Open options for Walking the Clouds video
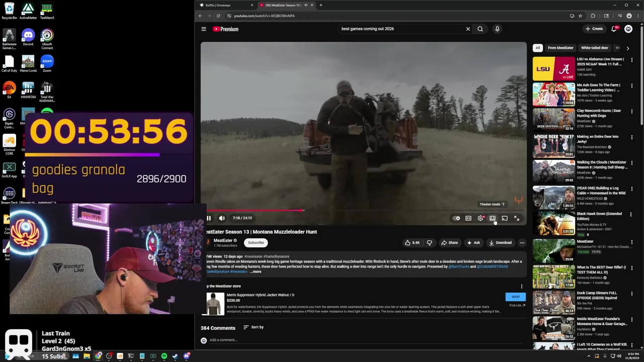644x362 pixels. pos(632,163)
